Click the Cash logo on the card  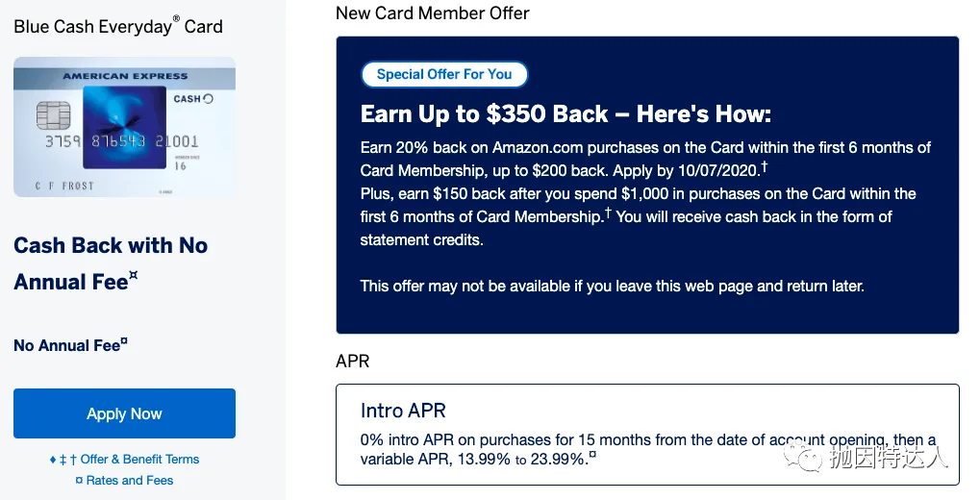tap(192, 99)
